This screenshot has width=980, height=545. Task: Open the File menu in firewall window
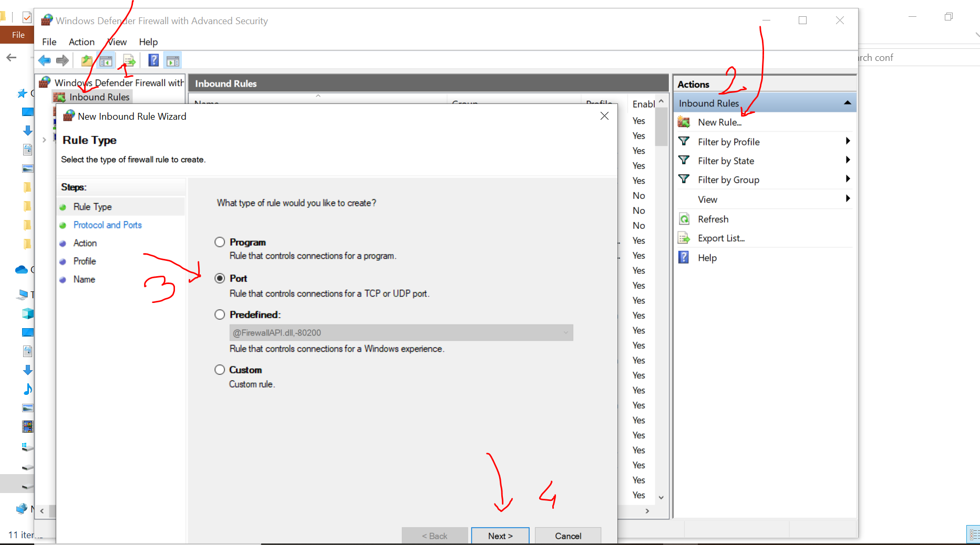[49, 42]
